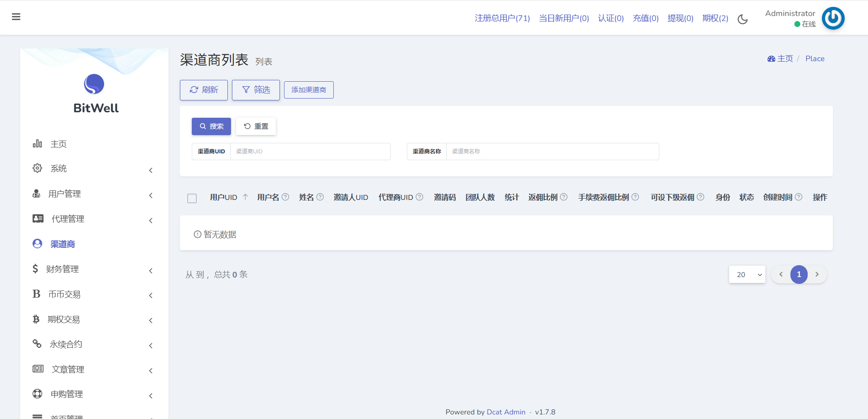Go to next page arrow

[817, 274]
